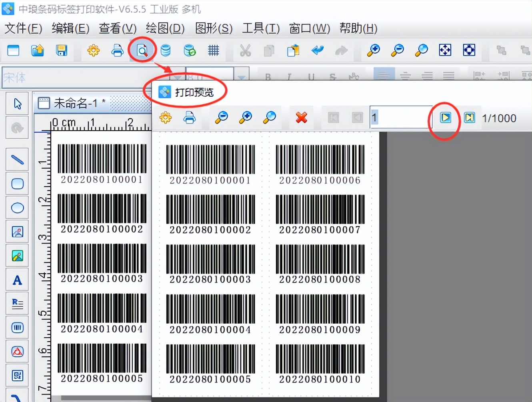The image size is (532, 402).
Task: Open the database connection tool
Action: click(x=165, y=50)
